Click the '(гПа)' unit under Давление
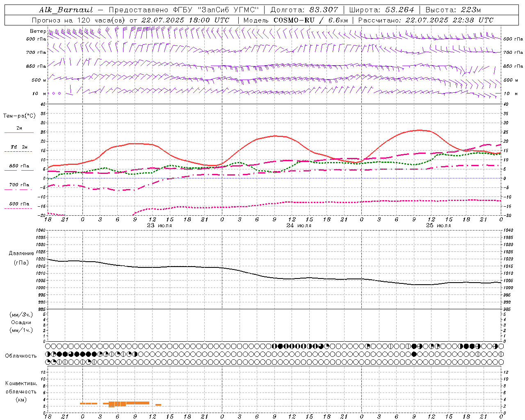 click(21, 262)
